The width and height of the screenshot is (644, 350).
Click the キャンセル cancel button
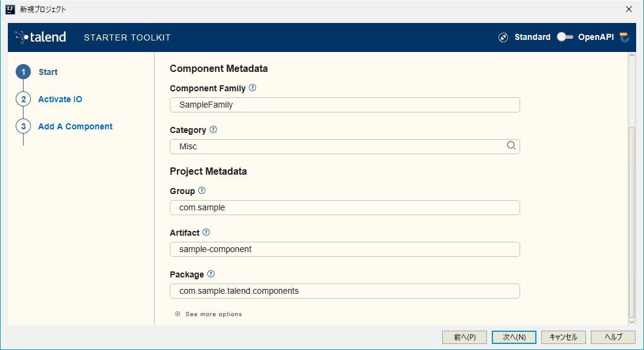click(564, 337)
